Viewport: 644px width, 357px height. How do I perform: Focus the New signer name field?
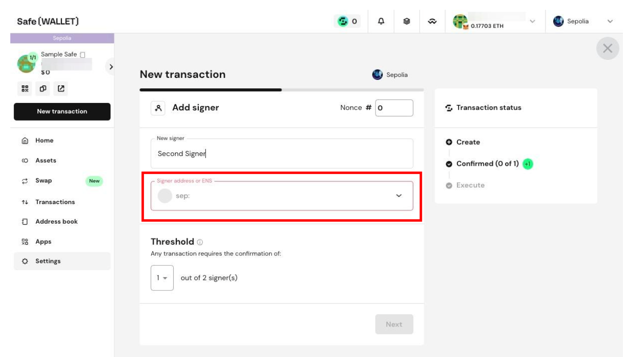click(x=282, y=153)
